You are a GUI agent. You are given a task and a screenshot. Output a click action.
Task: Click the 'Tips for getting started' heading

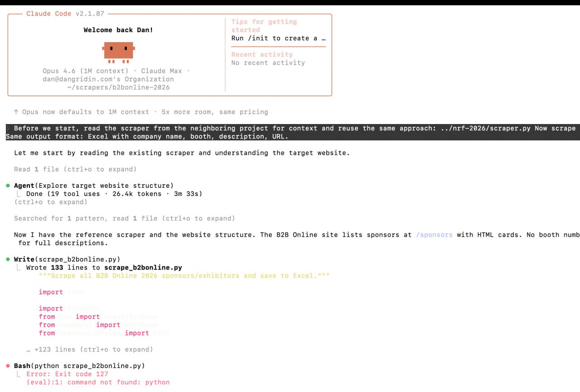click(x=264, y=26)
